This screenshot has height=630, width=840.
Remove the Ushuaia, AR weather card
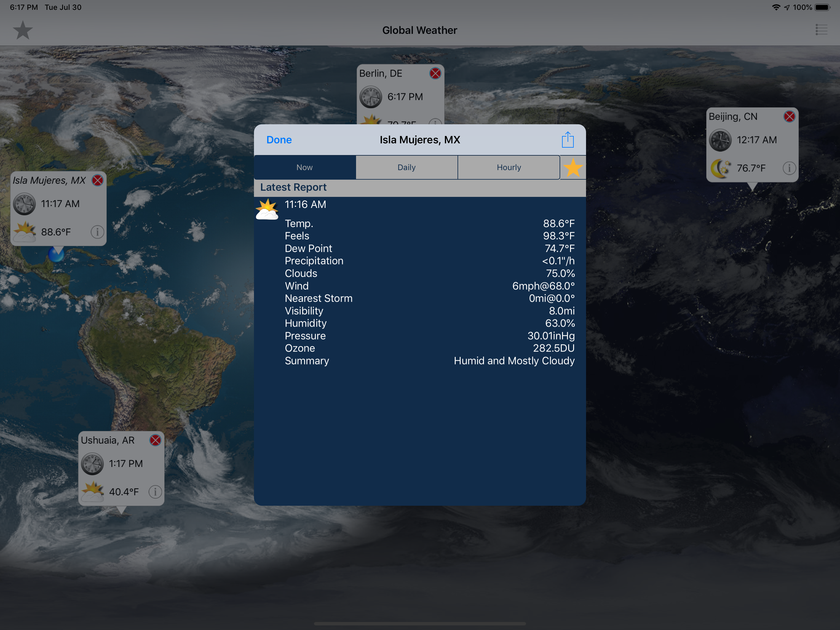tap(155, 441)
